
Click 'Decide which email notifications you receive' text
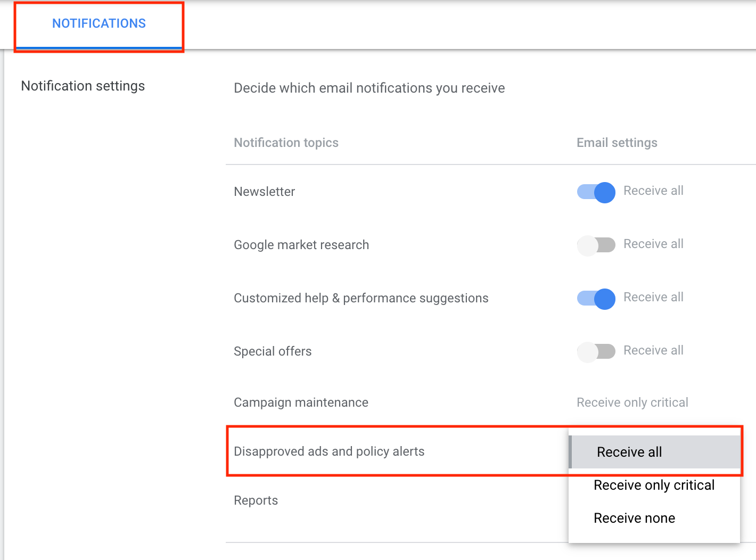tap(369, 88)
